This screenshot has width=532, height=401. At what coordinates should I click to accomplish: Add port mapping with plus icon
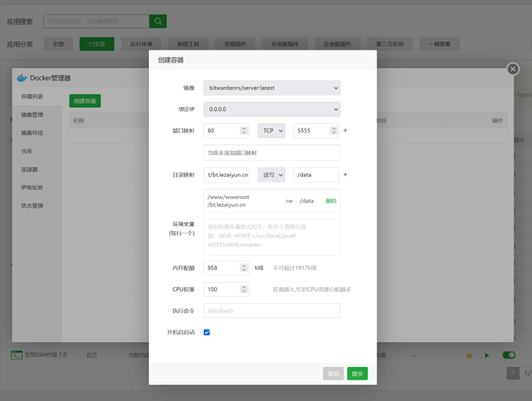tap(345, 130)
